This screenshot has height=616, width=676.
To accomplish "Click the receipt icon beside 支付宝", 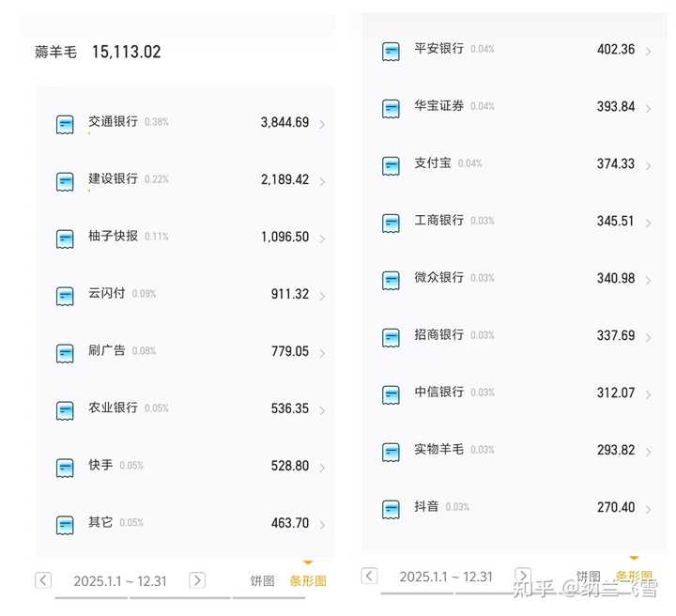I will click(391, 166).
